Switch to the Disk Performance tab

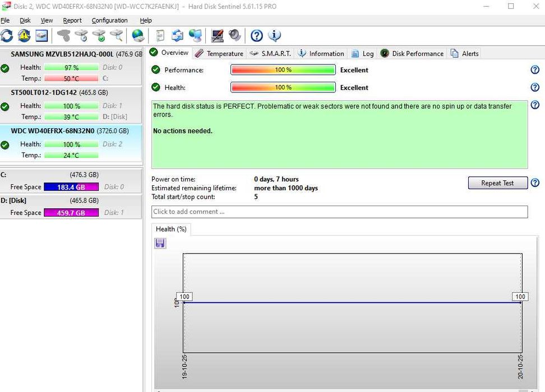click(x=412, y=54)
